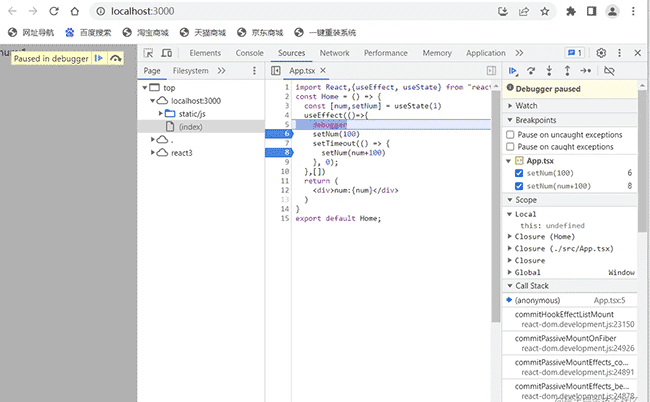
Task: Bookmark this page with the star icon
Action: point(545,11)
